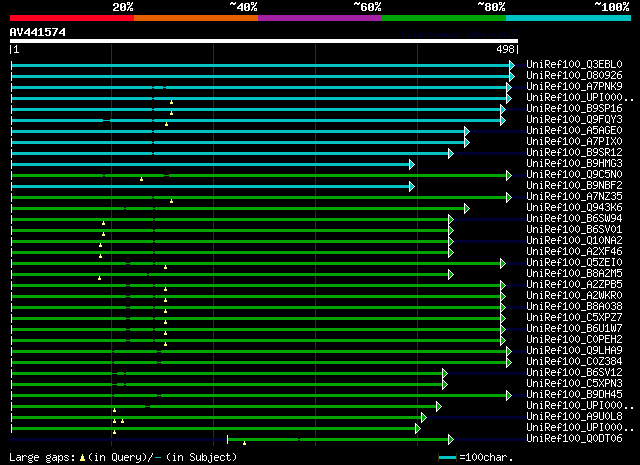Select the UniRef100_A2WKR0 label
Viewport: 640px width, 465px height.
[x=574, y=296]
